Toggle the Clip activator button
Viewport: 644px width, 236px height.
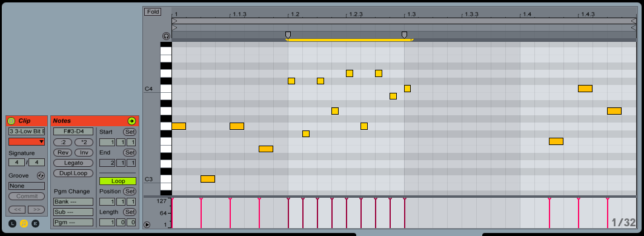point(12,121)
